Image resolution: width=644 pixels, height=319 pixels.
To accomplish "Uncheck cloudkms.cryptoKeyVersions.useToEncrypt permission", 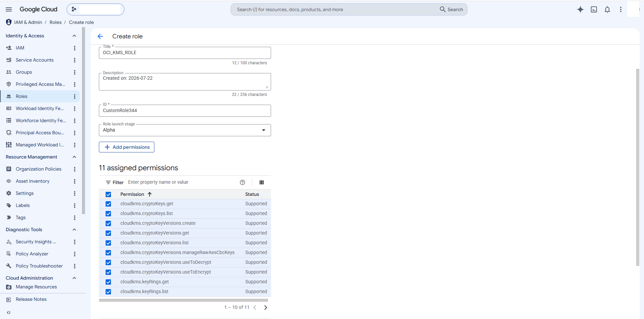I will click(x=108, y=272).
